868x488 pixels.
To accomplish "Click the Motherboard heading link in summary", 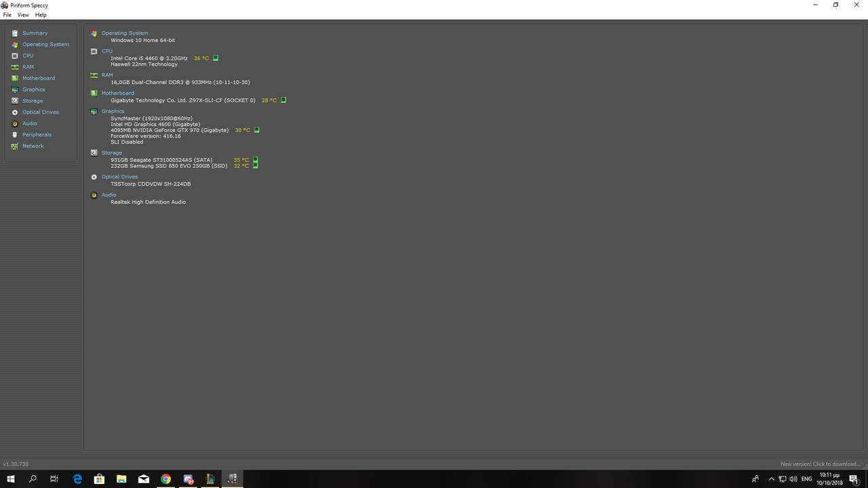I will coord(118,93).
